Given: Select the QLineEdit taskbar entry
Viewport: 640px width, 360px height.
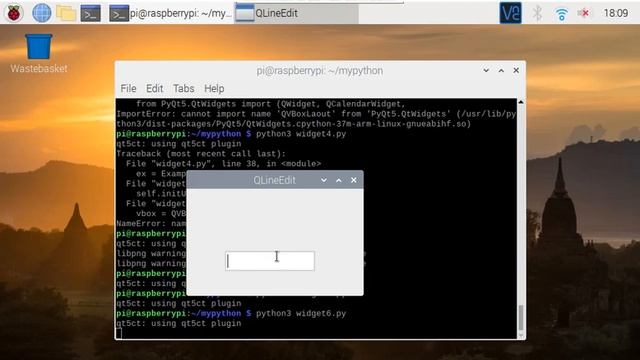Looking at the screenshot, I should [x=296, y=13].
